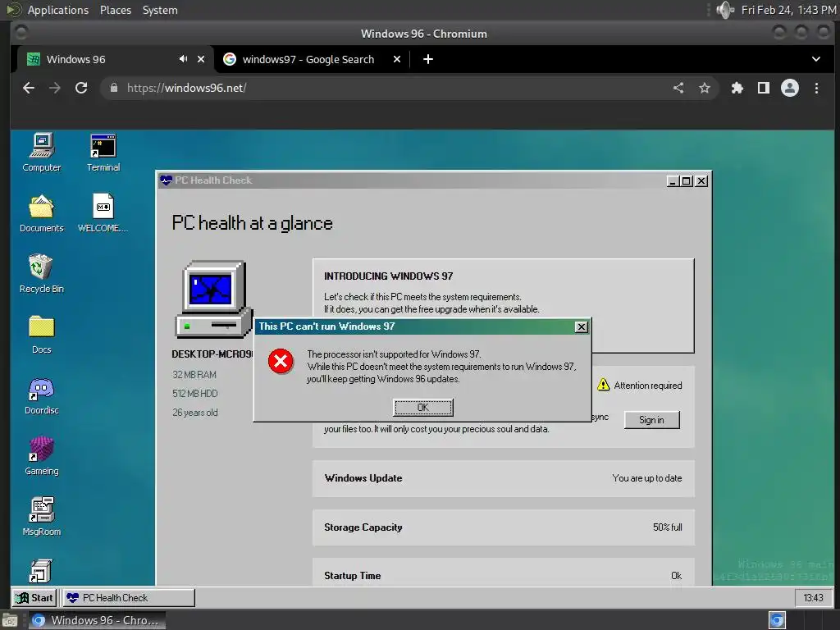Click the 'You are up to date' status
This screenshot has width=840, height=630.
coord(647,478)
